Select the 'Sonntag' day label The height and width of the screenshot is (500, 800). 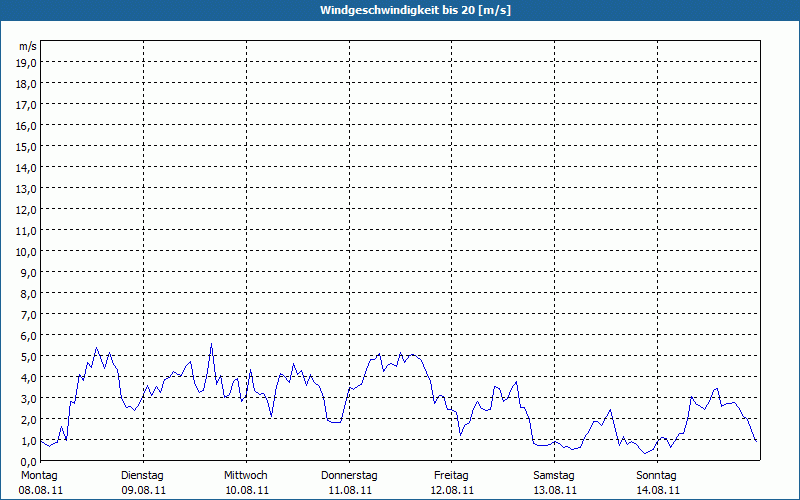pyautogui.click(x=657, y=476)
